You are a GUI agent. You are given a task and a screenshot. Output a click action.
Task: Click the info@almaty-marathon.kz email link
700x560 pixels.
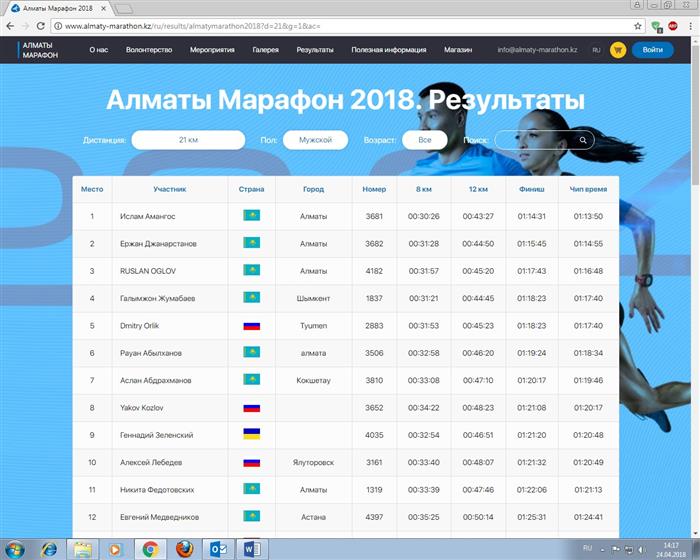[x=537, y=49]
